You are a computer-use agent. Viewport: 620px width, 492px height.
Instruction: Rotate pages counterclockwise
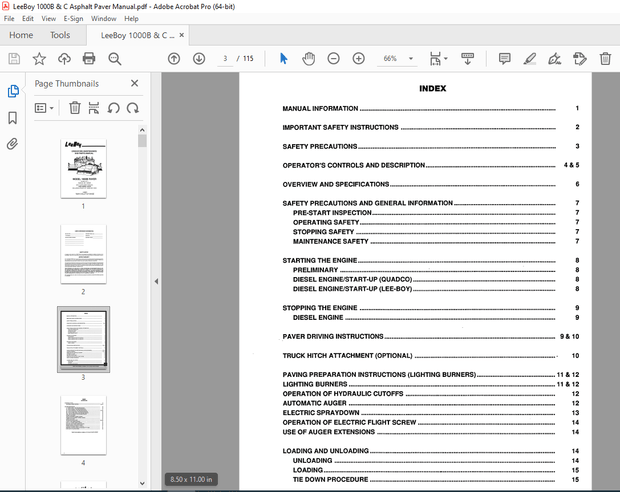click(x=113, y=108)
